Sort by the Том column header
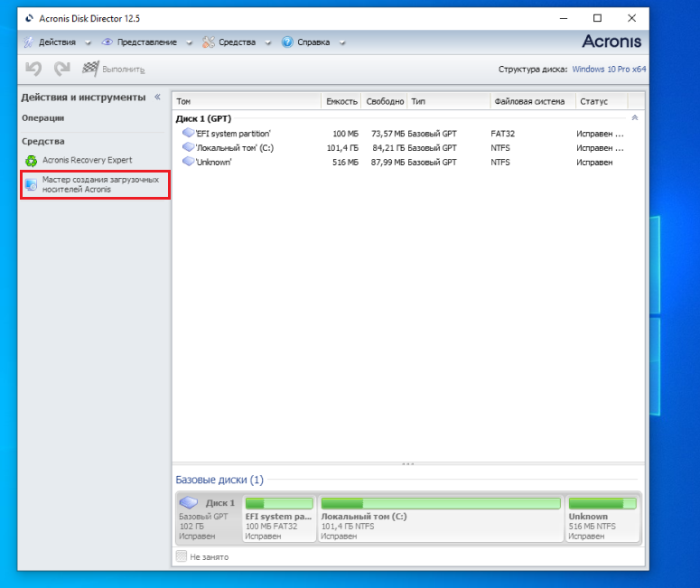Viewport: 700px width, 588px height. coord(247,101)
